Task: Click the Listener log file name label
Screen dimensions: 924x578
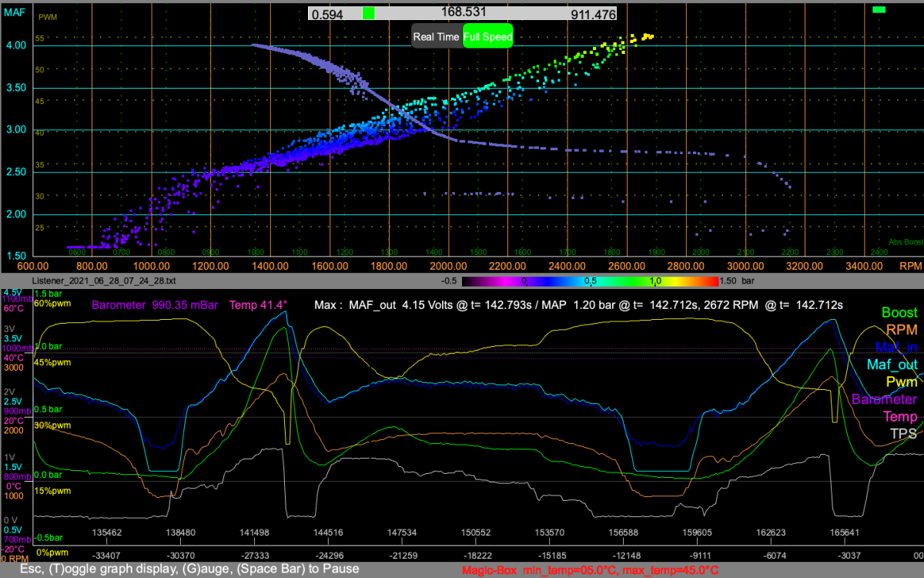Action: 105,281
